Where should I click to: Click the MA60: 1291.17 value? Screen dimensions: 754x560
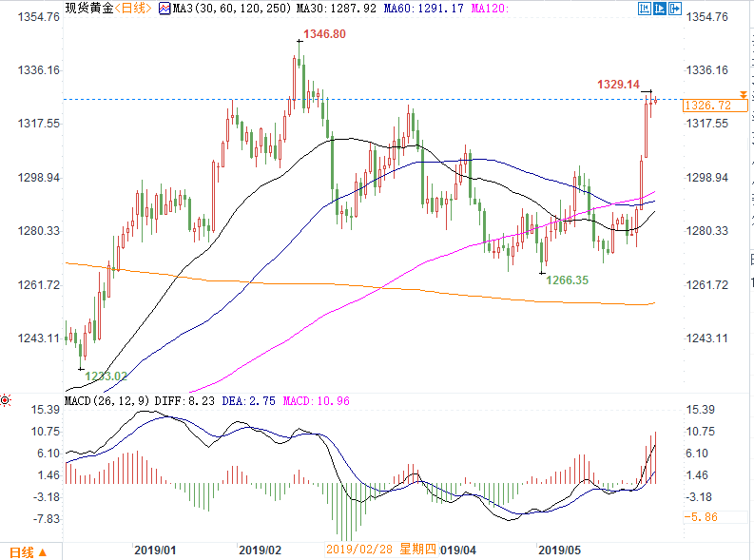424,9
